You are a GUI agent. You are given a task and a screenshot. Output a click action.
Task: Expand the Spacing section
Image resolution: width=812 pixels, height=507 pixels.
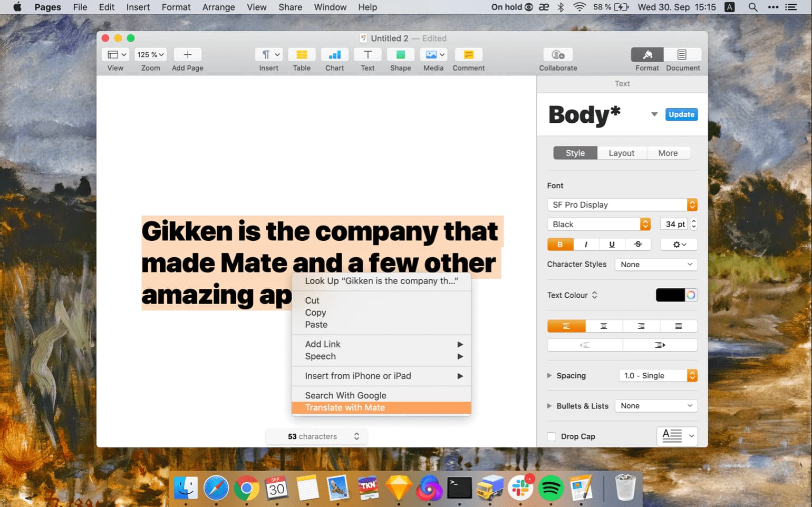[549, 375]
